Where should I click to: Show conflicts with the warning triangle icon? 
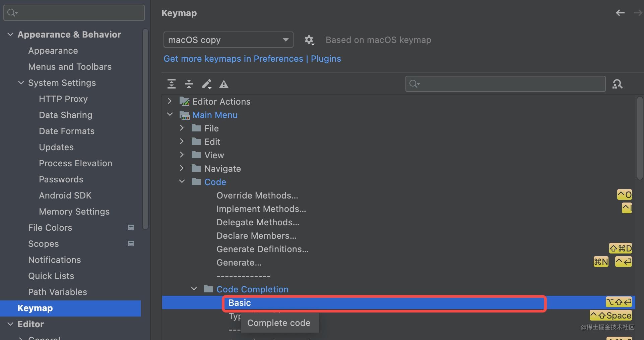click(x=224, y=84)
